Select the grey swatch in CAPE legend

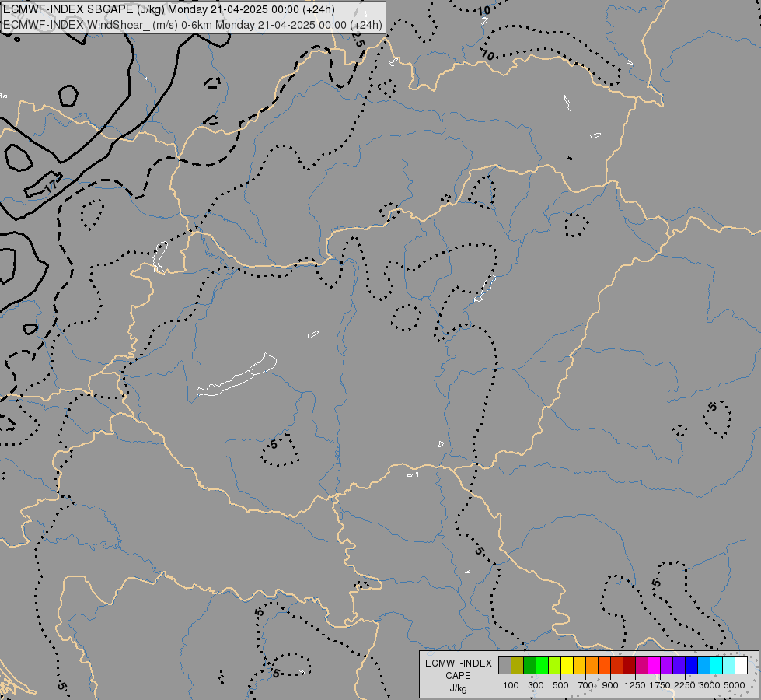coord(504,666)
